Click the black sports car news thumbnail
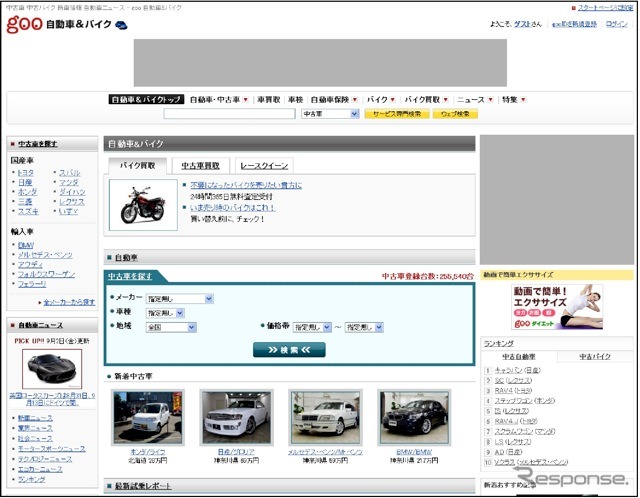Screen dimensions: 640x498 click(x=52, y=369)
